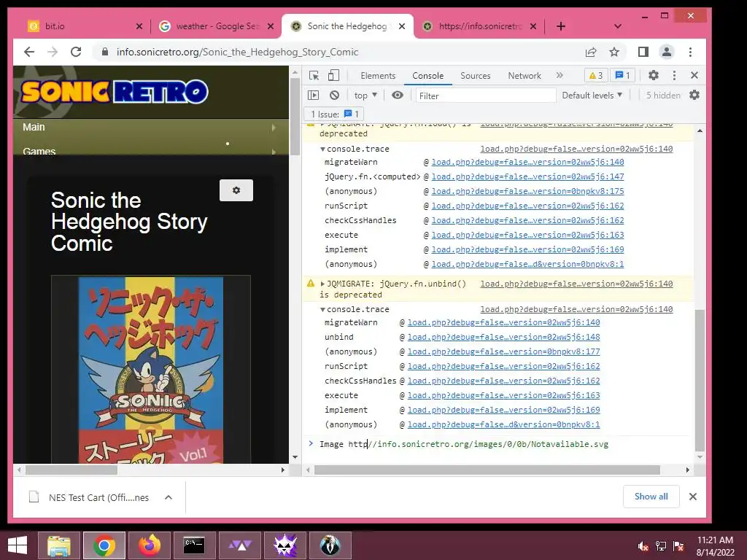Close the DevTools panel
Image resolution: width=747 pixels, height=560 pixels.
tap(694, 75)
